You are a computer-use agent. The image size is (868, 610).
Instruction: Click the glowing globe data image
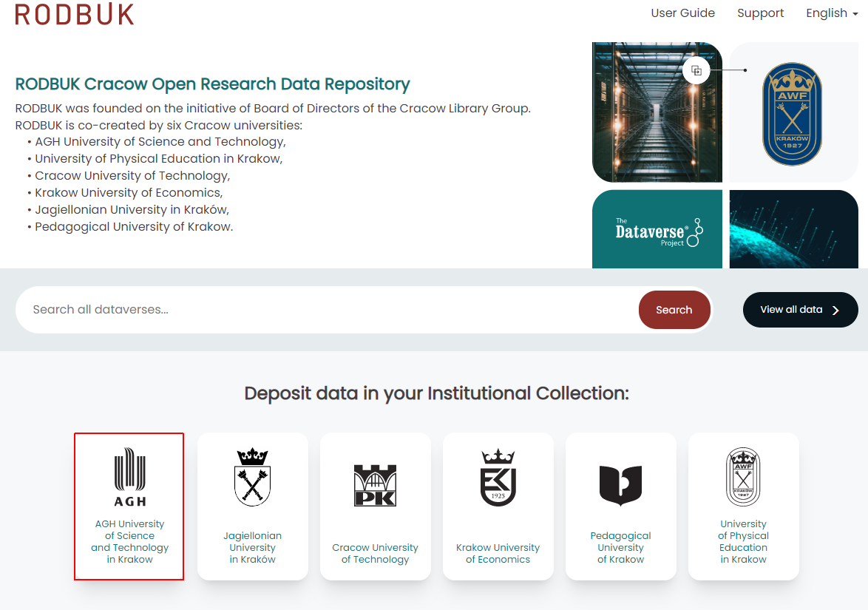click(x=793, y=229)
